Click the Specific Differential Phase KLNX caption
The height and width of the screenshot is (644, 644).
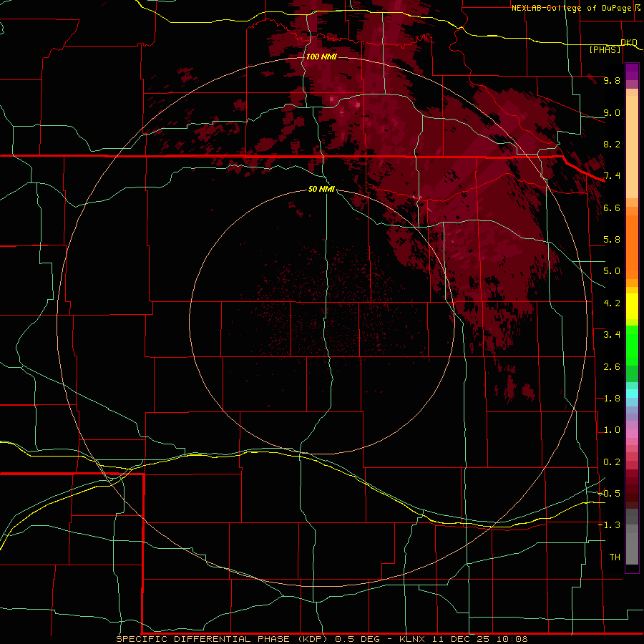click(x=322, y=639)
